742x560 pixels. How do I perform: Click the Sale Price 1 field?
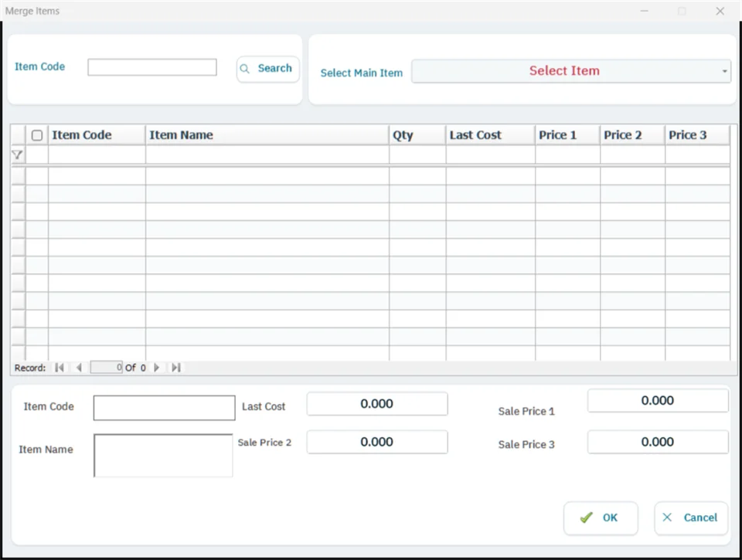point(658,401)
